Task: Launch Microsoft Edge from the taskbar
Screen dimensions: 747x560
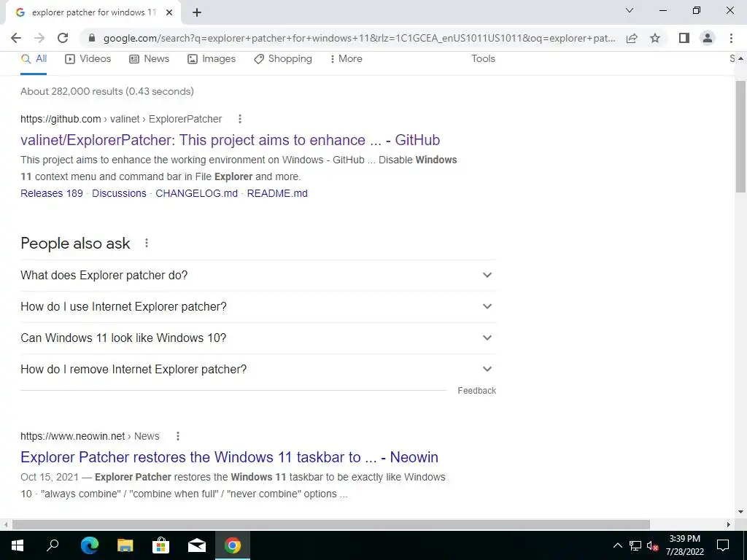Action: click(x=90, y=545)
